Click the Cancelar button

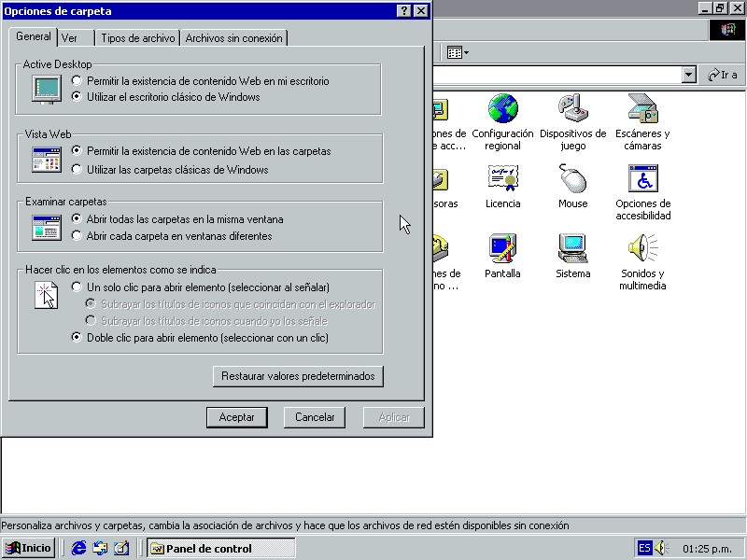(x=315, y=417)
